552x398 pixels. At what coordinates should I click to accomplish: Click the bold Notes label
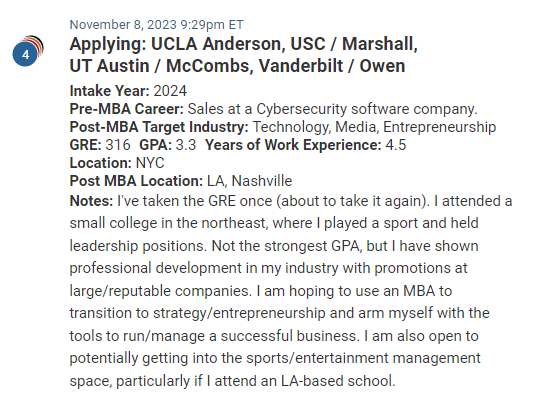[91, 201]
